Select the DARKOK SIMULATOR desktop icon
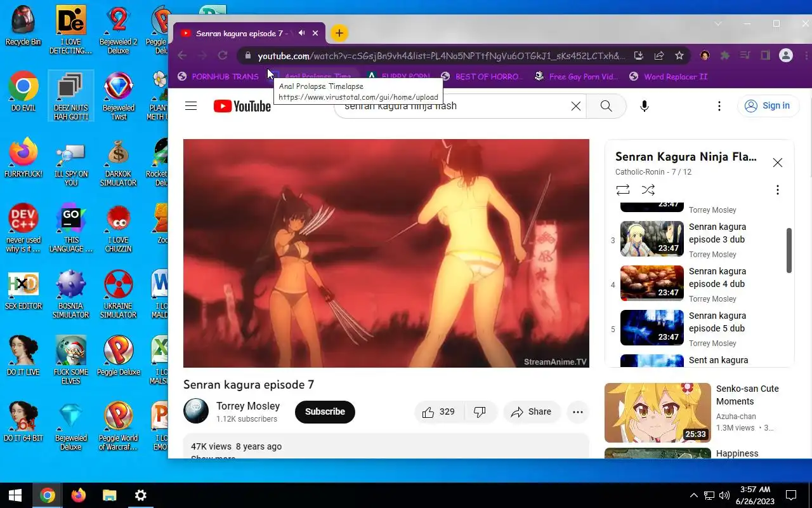Screen dimensions: 812x508 click(x=119, y=164)
